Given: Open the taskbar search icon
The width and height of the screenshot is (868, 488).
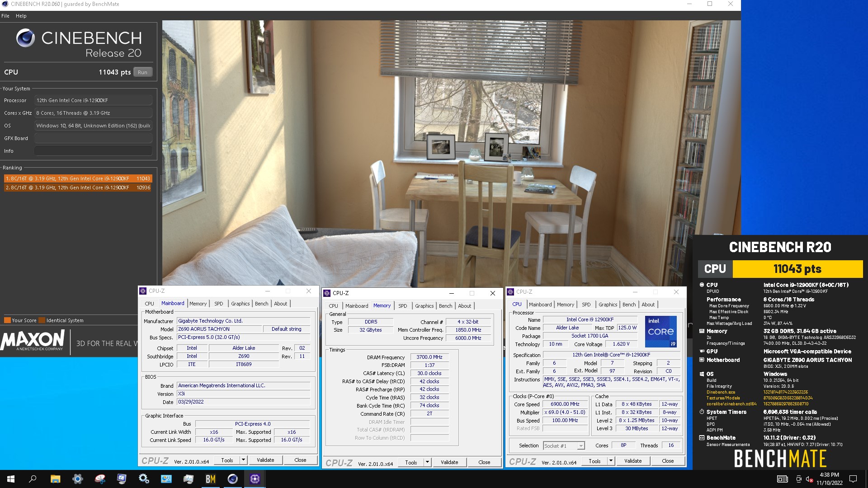Looking at the screenshot, I should [x=33, y=479].
